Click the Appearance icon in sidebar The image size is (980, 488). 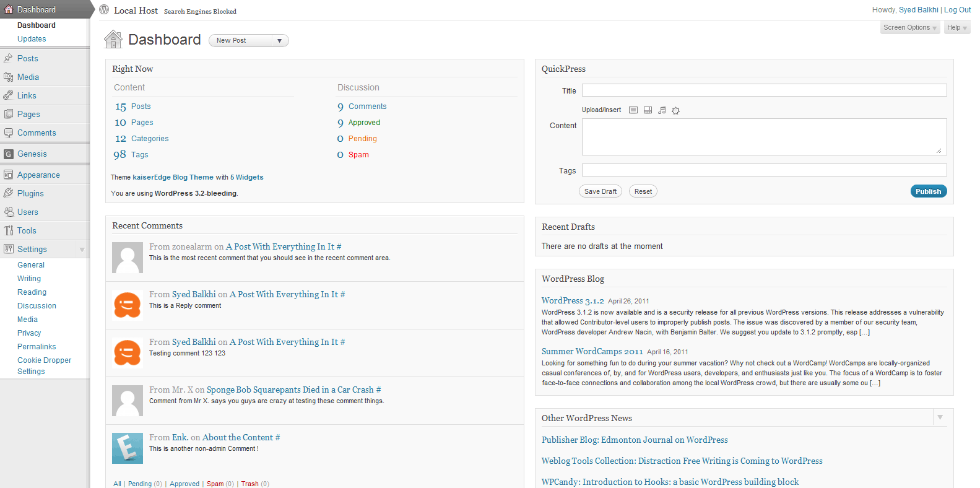tap(8, 175)
